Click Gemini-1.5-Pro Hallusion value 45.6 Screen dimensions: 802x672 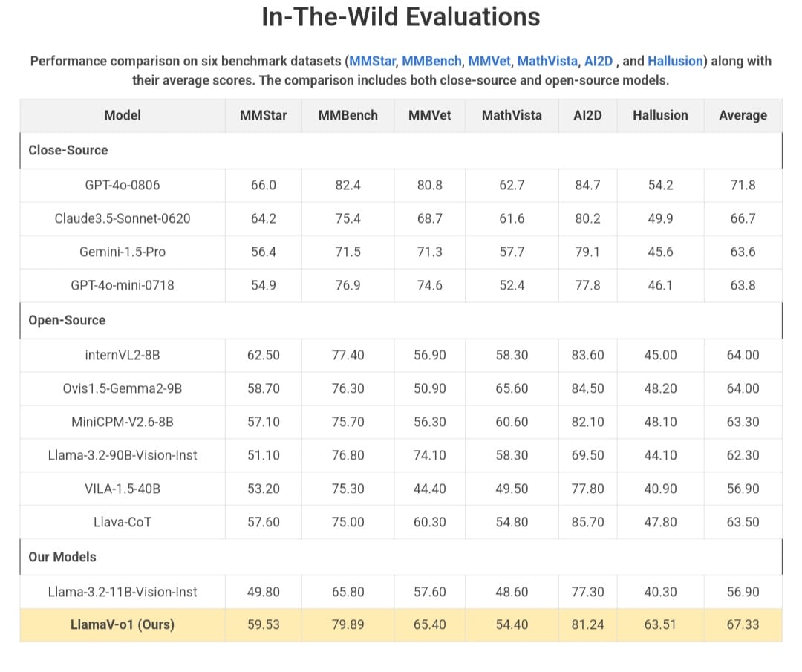[x=660, y=252]
